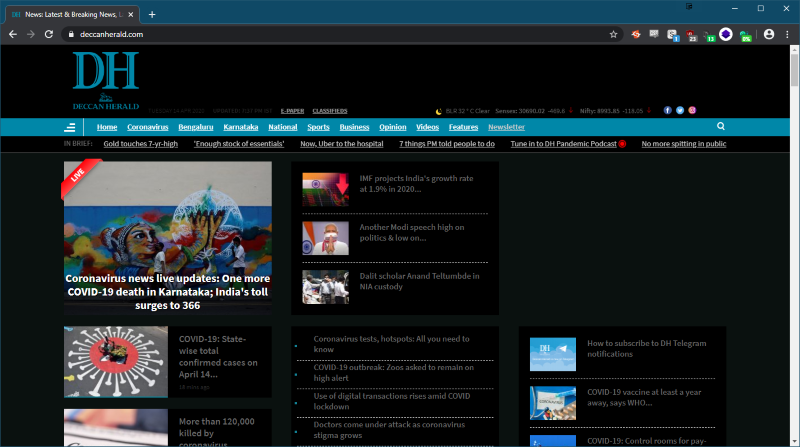Click the extension icon with blue 1 badge

672,35
